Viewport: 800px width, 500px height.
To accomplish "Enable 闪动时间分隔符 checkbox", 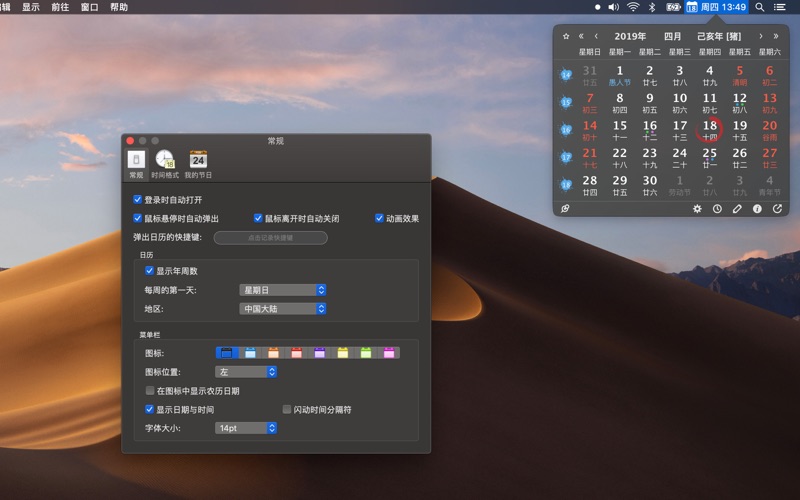I will coord(287,409).
